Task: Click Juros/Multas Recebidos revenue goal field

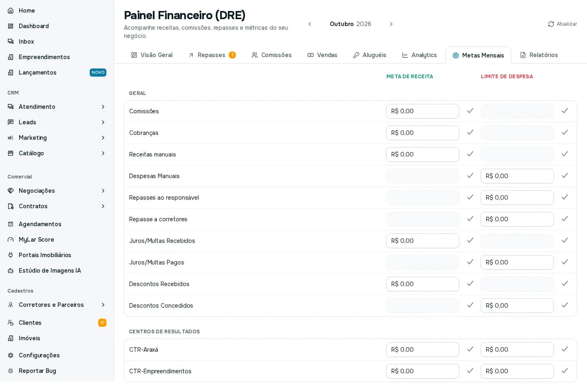Action: 423,241
